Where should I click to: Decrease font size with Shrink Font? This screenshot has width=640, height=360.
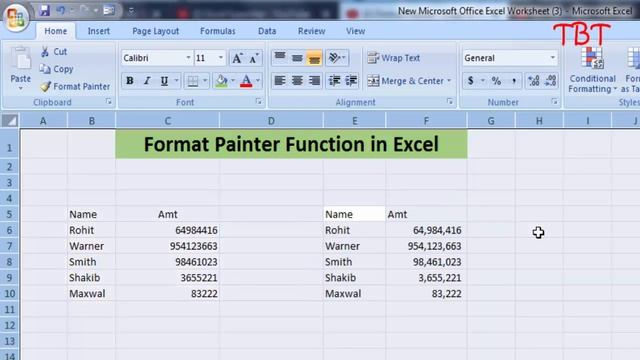(254, 58)
